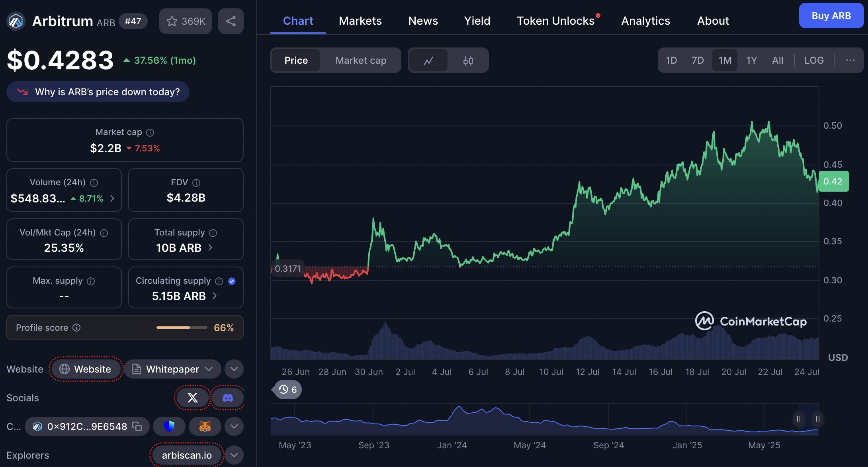Show Profile score info icon
Screen dimensions: 868x467
tap(76, 328)
